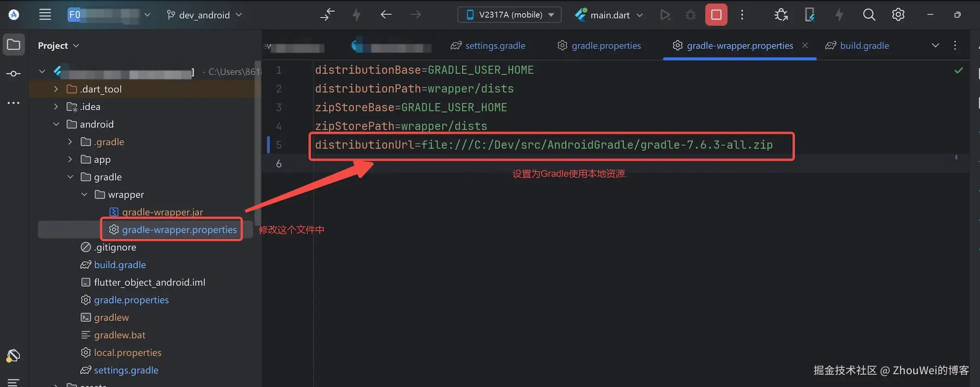The height and width of the screenshot is (387, 980).
Task: Navigate forward with the right arrow
Action: 415,15
